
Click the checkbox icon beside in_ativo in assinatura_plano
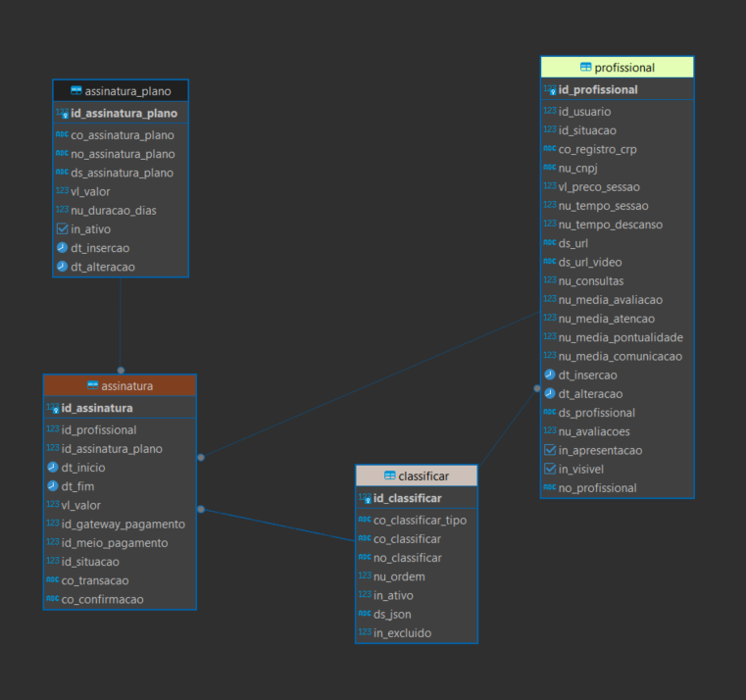62,229
